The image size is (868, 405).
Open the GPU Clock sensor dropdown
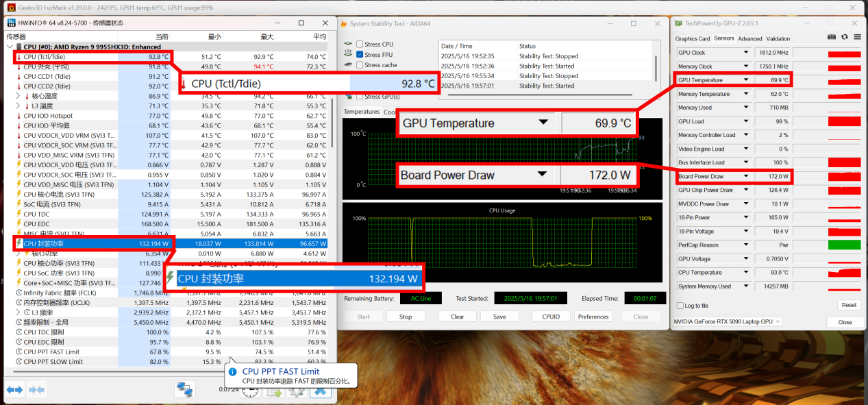746,53
